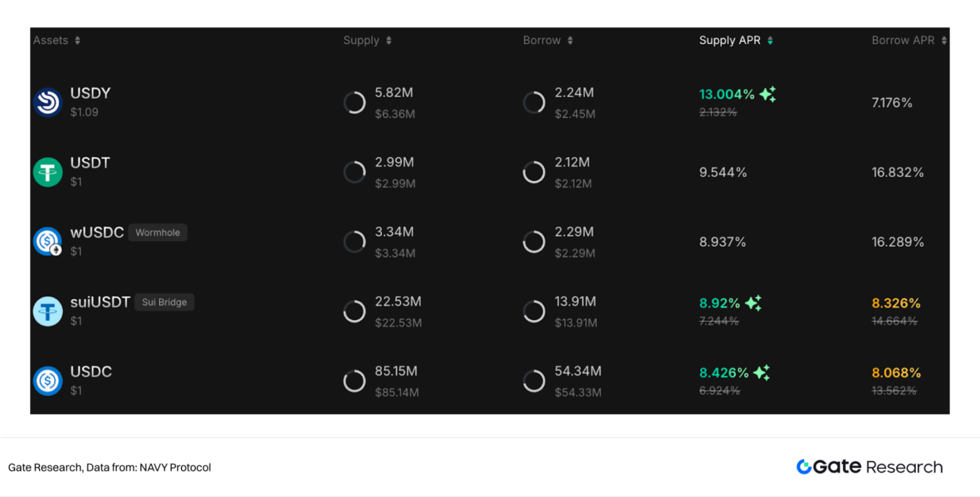Click the USDY token icon
This screenshot has height=497, width=980.
pyautogui.click(x=48, y=102)
